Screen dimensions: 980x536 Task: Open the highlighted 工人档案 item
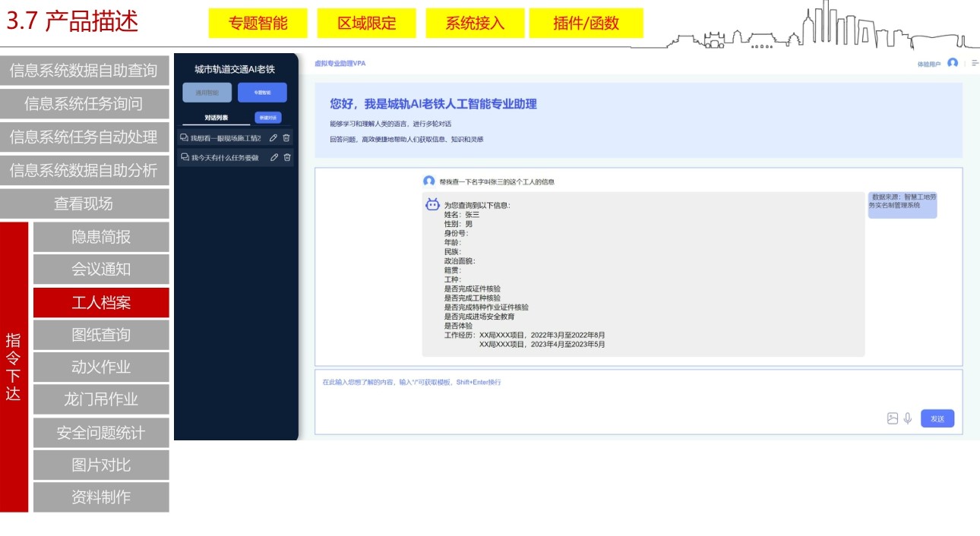coord(101,303)
